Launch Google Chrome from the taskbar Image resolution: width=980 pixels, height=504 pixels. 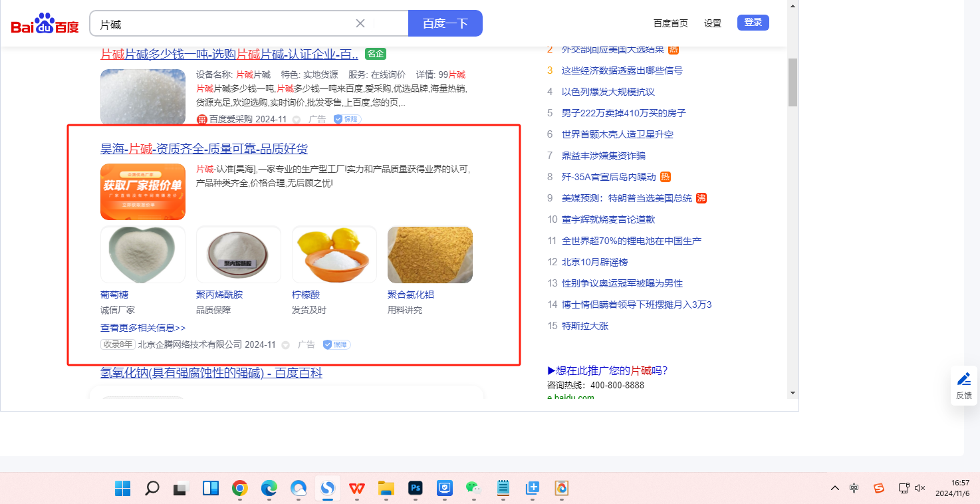[x=240, y=489]
